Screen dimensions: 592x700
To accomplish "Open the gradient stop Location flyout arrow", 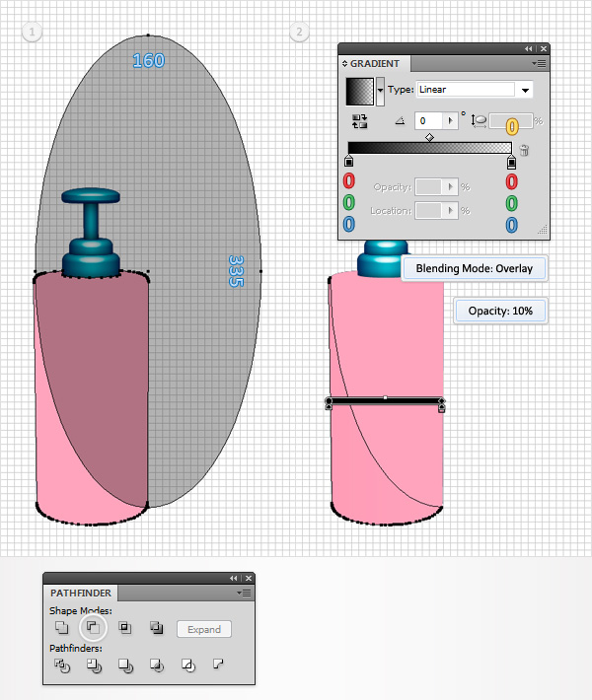I will [x=450, y=210].
